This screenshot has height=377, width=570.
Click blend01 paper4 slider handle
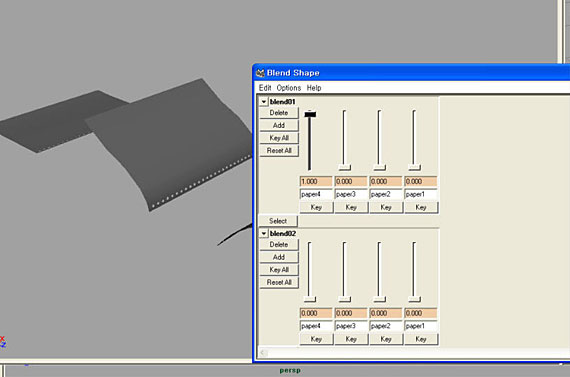(310, 114)
